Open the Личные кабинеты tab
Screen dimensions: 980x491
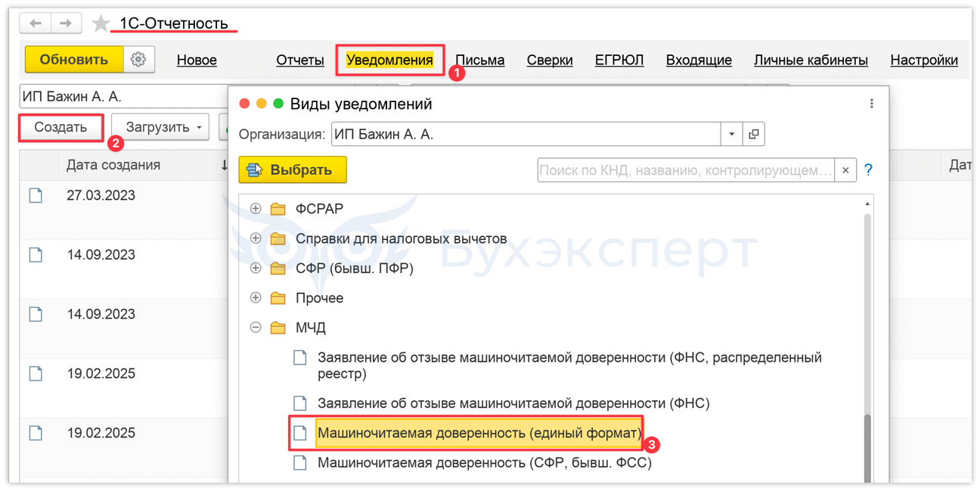point(811,60)
